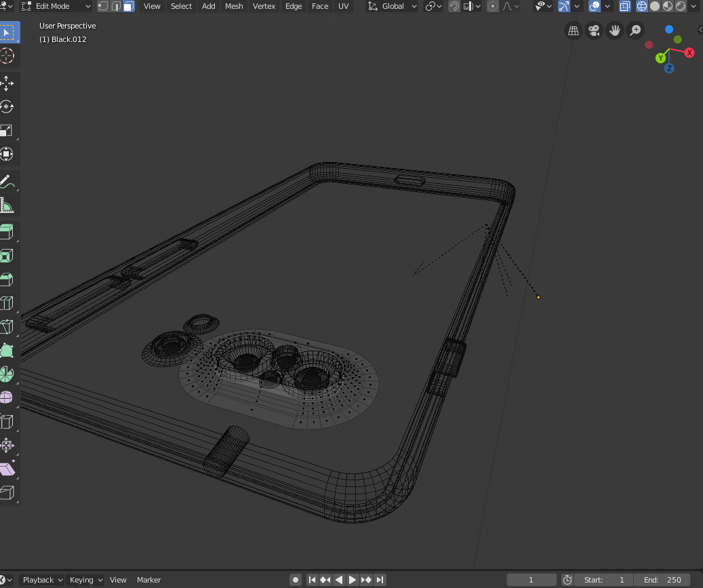Image resolution: width=703 pixels, height=588 pixels.
Task: Click the toggle camera view icon
Action: click(593, 31)
